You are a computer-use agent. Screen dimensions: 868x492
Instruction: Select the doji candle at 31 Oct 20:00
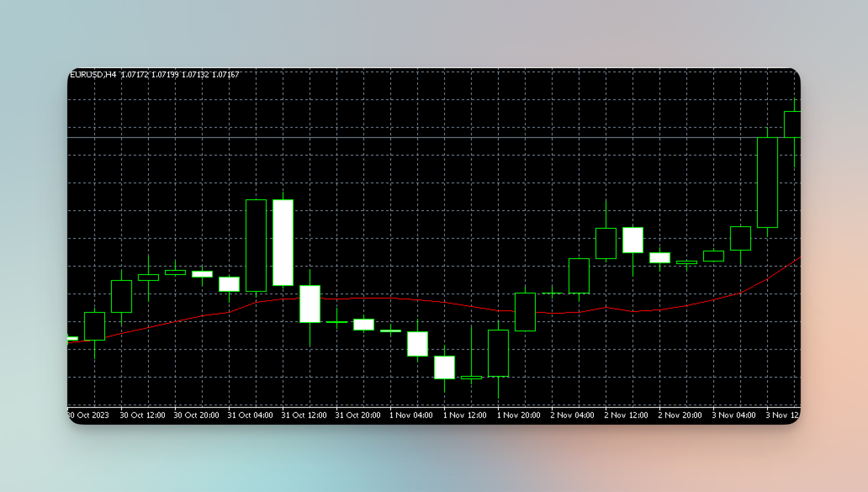click(337, 322)
